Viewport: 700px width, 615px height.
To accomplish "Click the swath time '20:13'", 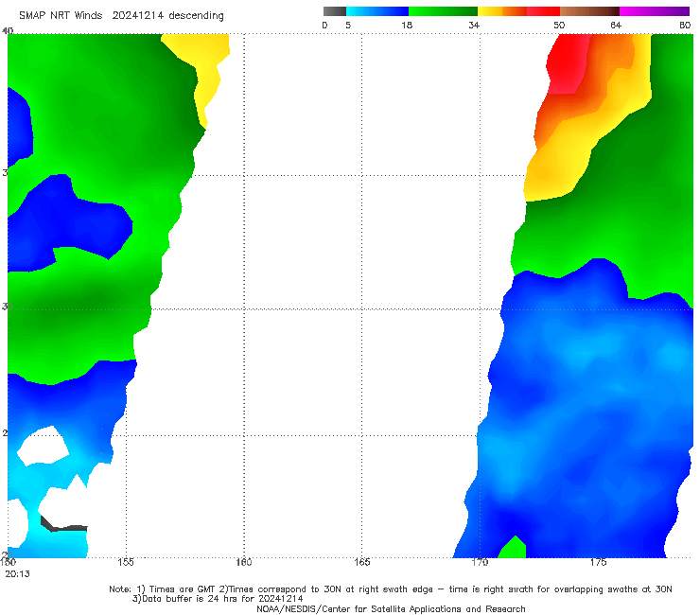I will [x=17, y=574].
